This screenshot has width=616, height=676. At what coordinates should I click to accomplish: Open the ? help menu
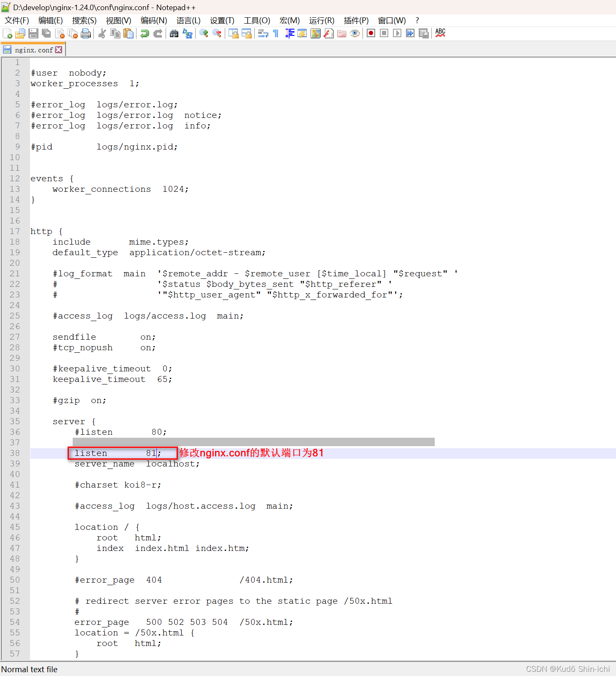417,21
